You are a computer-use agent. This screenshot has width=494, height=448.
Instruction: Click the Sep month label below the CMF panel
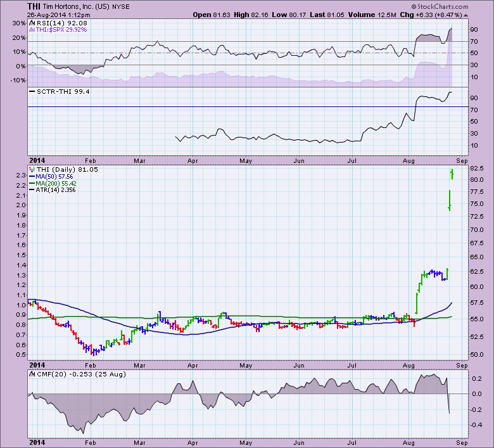(462, 443)
